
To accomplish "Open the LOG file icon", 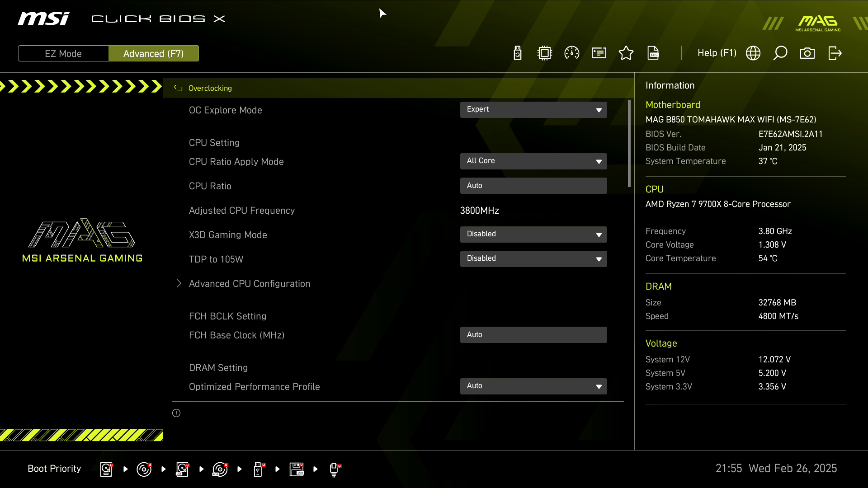I will (x=653, y=53).
